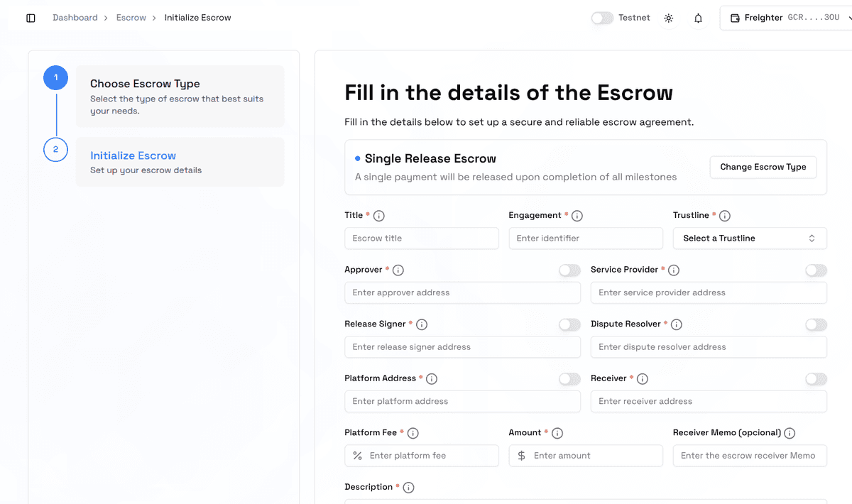Viewport: 852px width, 504px height.
Task: Click the percent icon in Platform Fee field
Action: [x=357, y=455]
